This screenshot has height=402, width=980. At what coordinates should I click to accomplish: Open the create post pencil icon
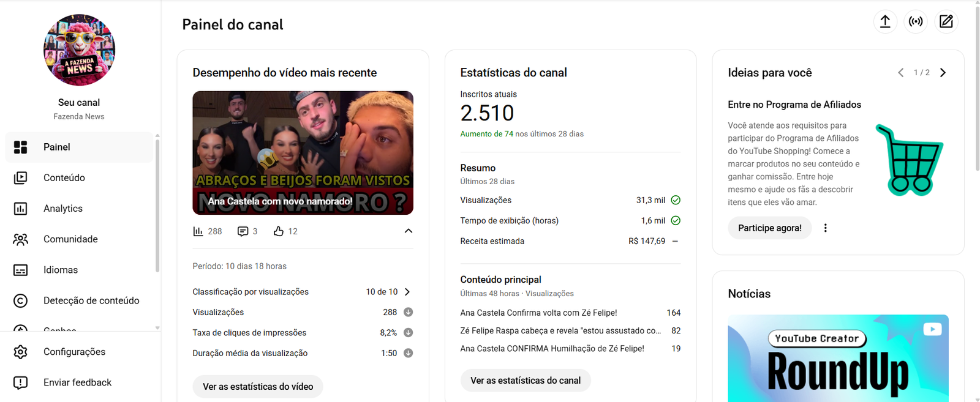click(x=946, y=21)
